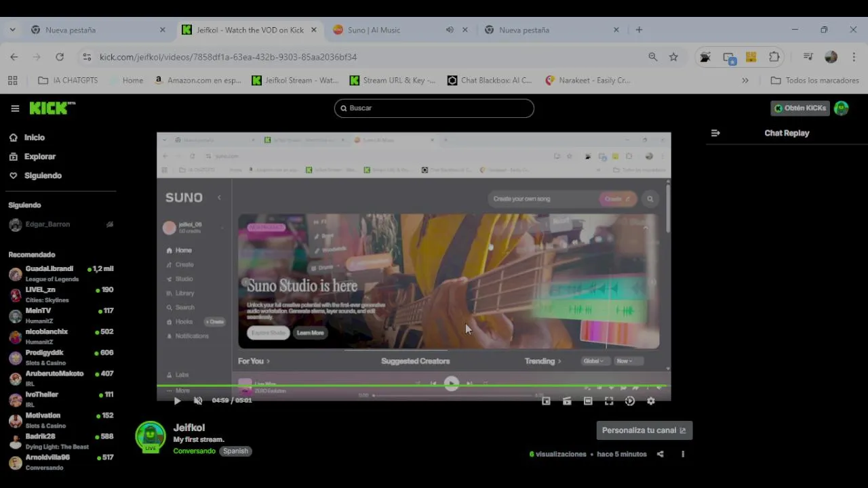Open Siguiendo in sidebar
This screenshot has width=868, height=488.
43,176
